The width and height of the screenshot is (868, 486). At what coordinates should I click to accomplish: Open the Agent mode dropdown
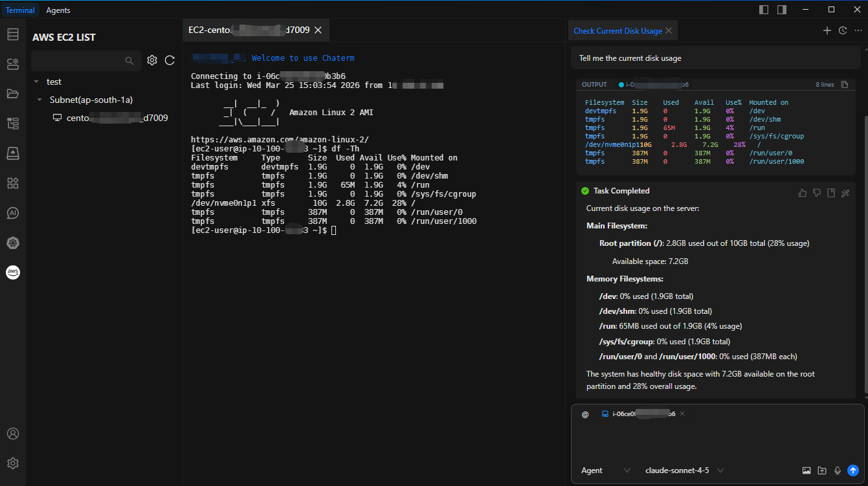pos(606,470)
